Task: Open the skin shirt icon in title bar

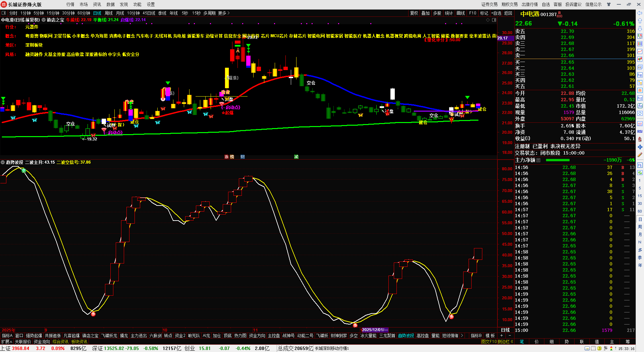Action: pos(609,4)
